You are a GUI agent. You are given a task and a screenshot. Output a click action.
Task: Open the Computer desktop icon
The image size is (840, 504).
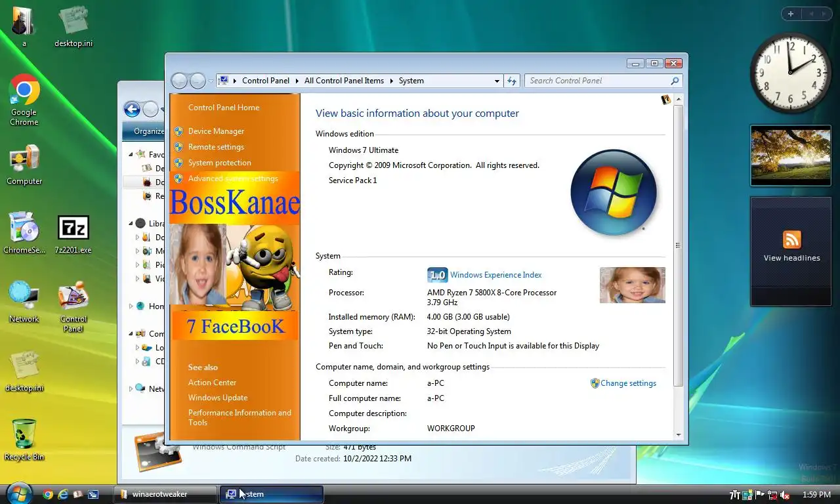[x=24, y=165]
